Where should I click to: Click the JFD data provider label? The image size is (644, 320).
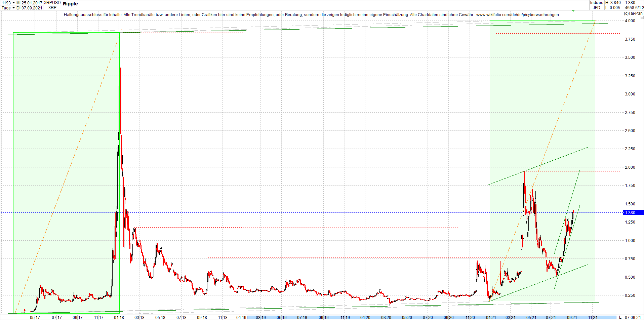(597, 7)
